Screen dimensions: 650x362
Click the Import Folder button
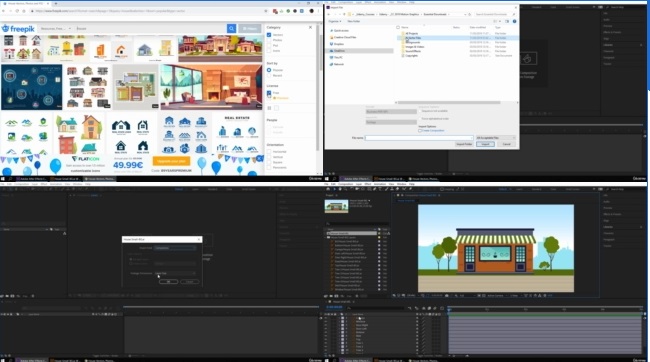pyautogui.click(x=464, y=144)
